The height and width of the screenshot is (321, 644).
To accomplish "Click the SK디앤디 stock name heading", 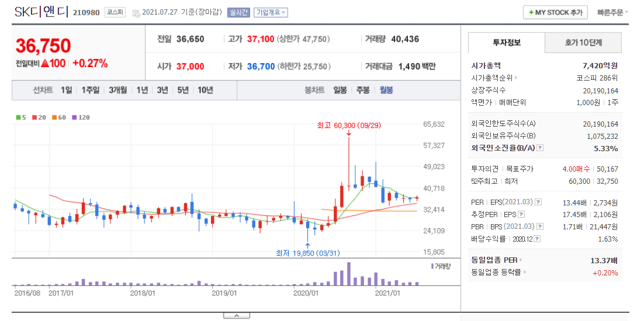I will 41,12.
